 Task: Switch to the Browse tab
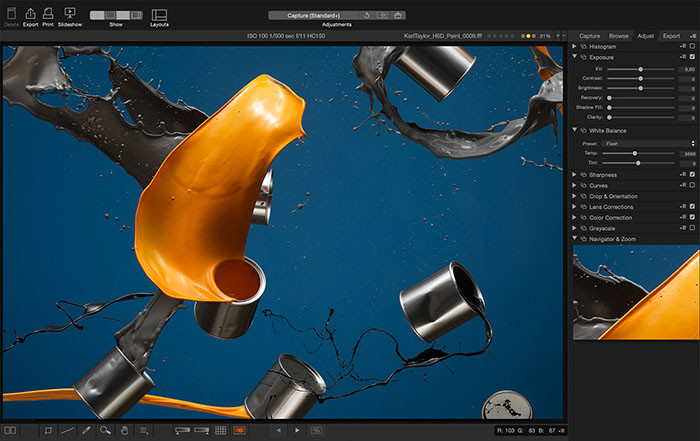618,36
